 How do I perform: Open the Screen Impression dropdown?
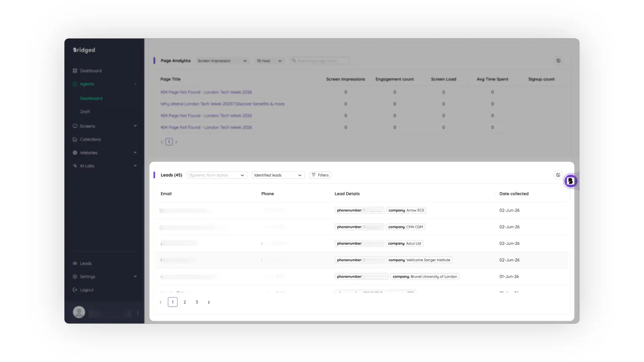[222, 61]
